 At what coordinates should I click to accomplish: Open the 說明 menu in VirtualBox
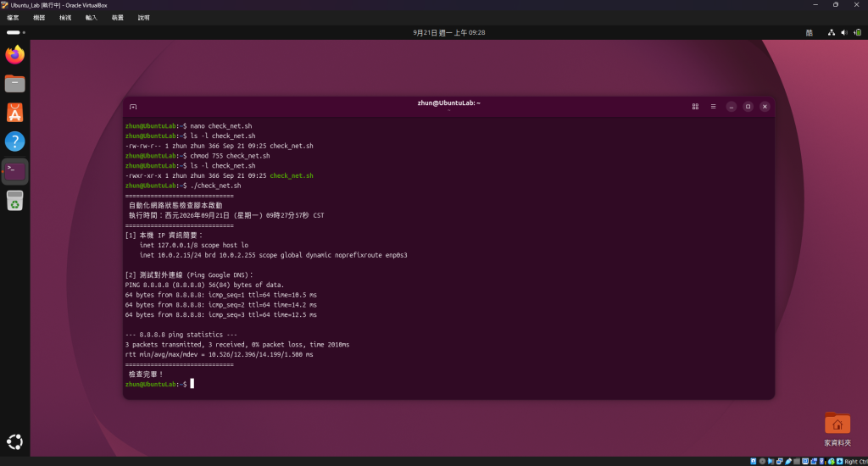(x=144, y=18)
